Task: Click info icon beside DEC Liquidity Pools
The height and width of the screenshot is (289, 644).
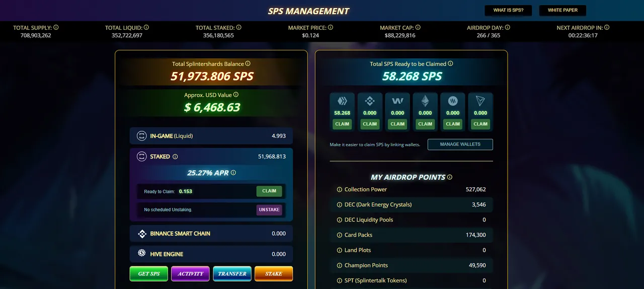Action: (339, 220)
